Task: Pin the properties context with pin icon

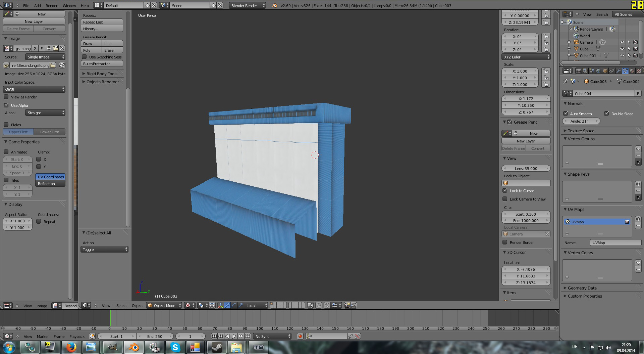Action: pyautogui.click(x=566, y=81)
